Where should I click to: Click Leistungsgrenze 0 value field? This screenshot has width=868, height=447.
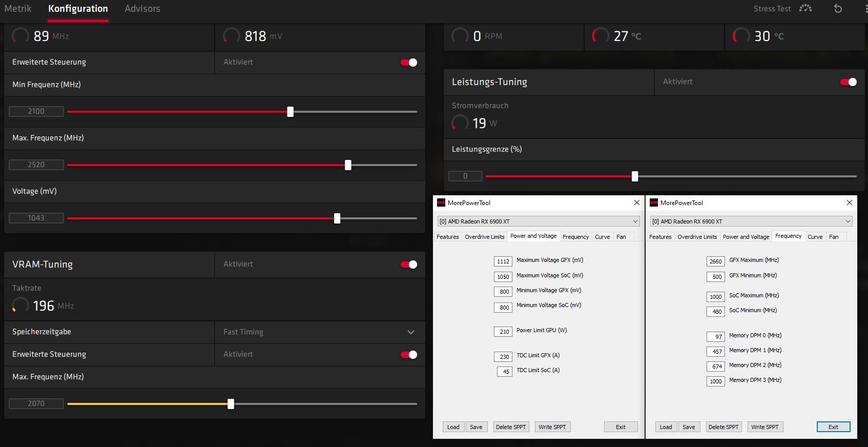pyautogui.click(x=465, y=176)
